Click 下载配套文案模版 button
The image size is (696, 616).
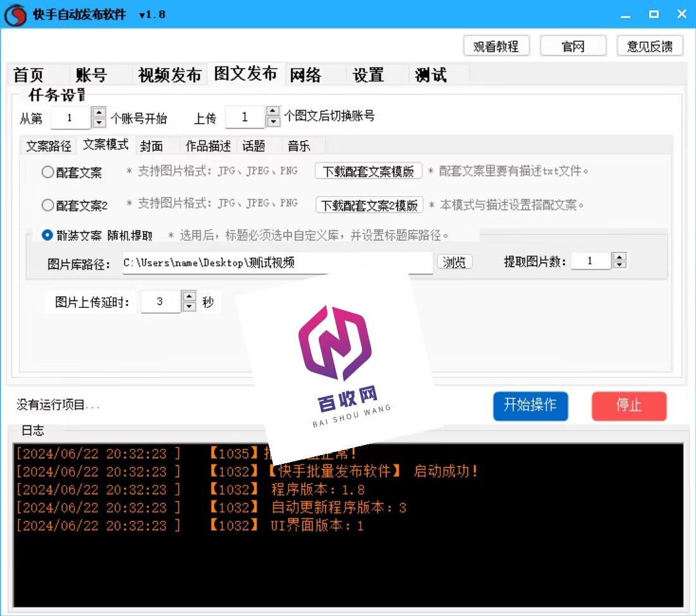click(368, 171)
